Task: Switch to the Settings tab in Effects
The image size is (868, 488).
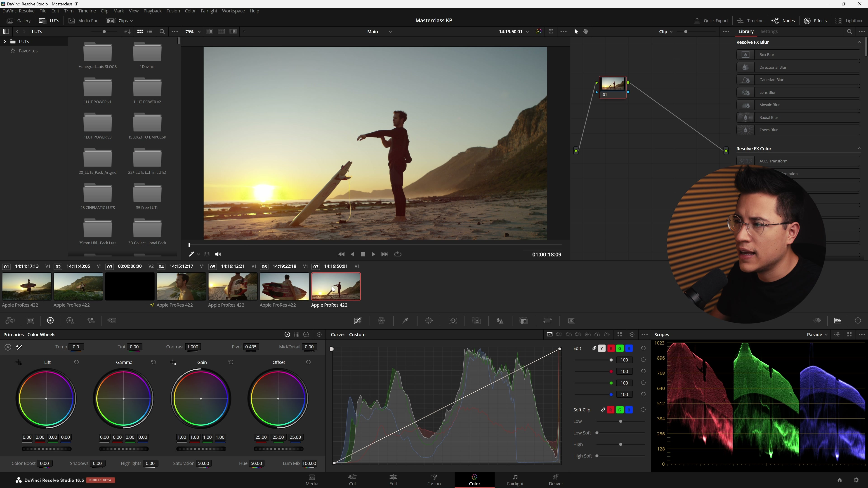Action: (769, 31)
